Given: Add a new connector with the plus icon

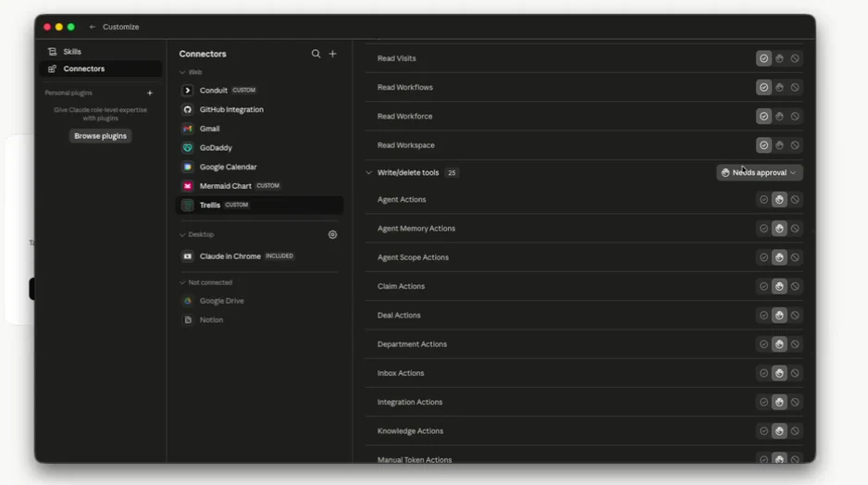Looking at the screenshot, I should [333, 54].
